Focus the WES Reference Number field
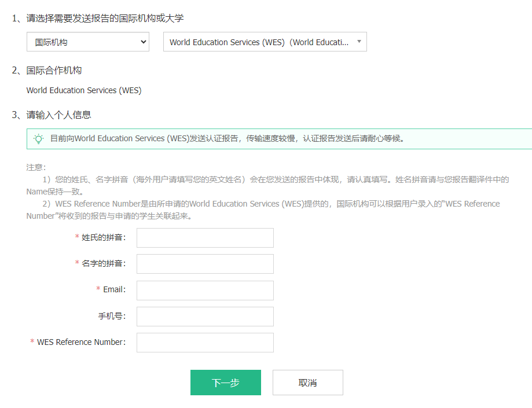532x408 pixels. pos(205,342)
